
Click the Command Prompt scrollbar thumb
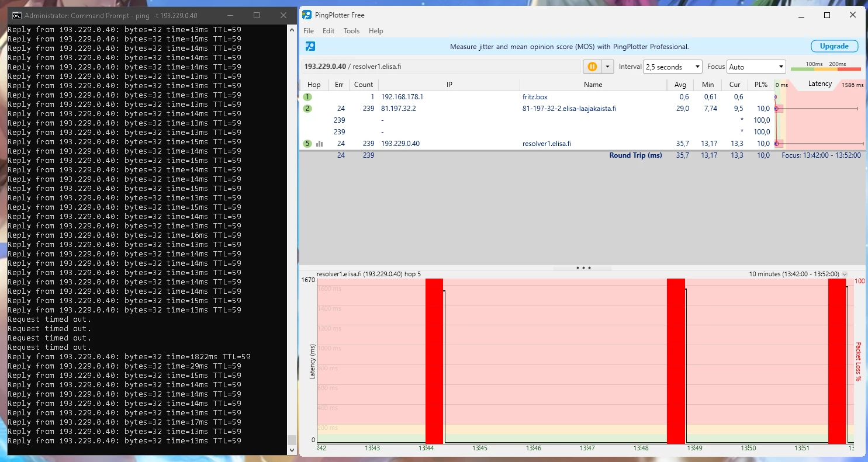(292, 440)
